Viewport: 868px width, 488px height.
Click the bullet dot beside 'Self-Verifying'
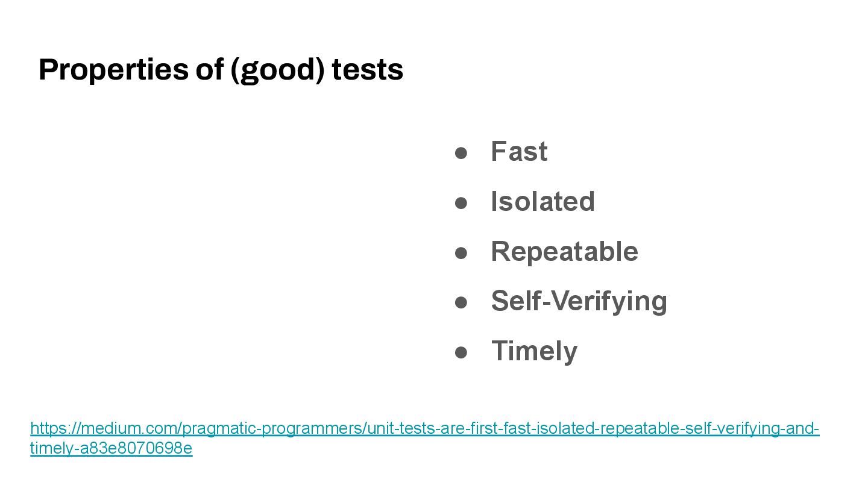[461, 303]
